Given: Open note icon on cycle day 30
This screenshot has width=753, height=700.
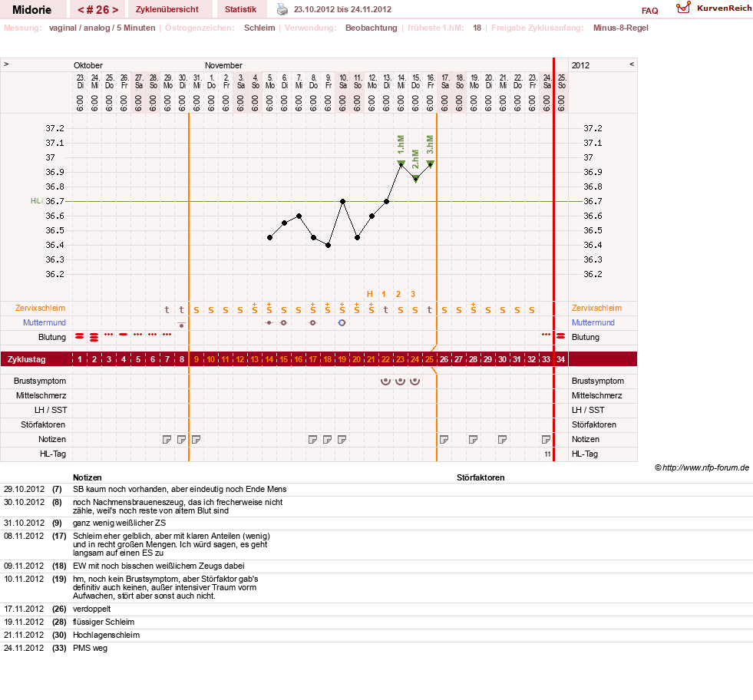Looking at the screenshot, I should (x=502, y=439).
